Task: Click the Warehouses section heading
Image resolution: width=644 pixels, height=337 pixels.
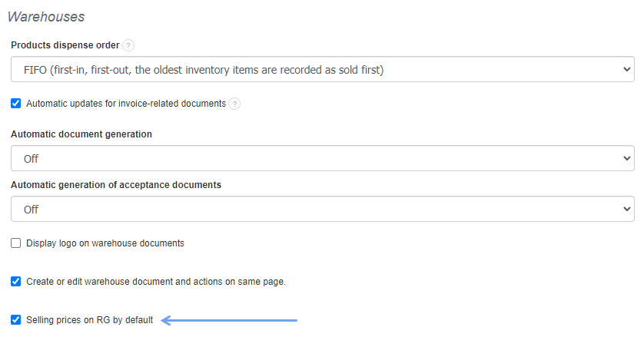Action: coord(45,16)
